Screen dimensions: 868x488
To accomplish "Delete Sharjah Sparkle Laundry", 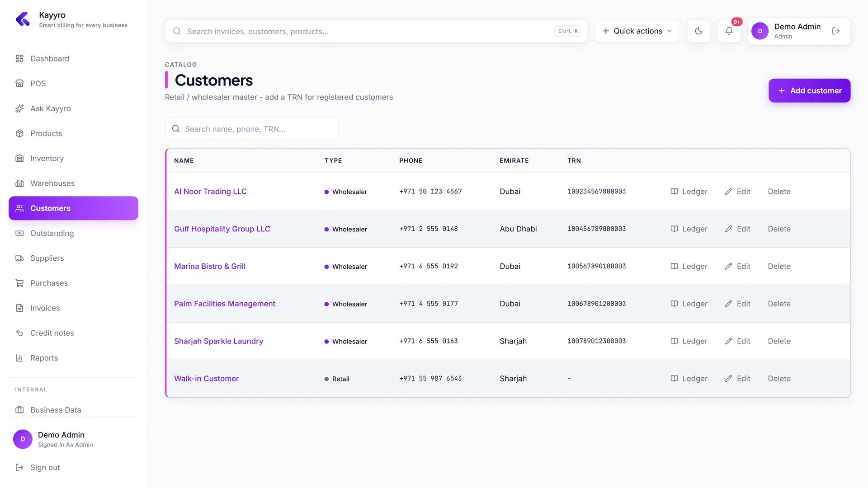I will coord(779,341).
